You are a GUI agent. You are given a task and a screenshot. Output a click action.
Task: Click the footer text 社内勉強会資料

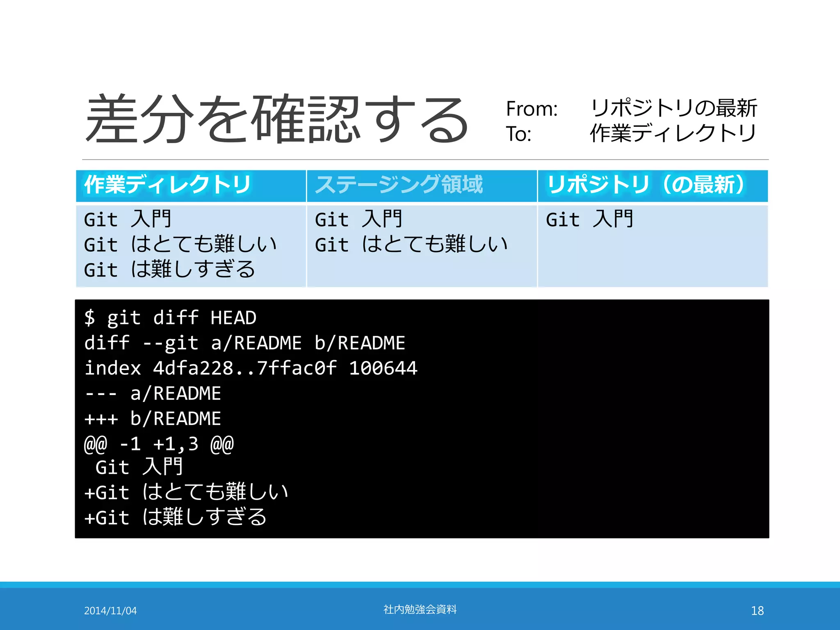tap(420, 609)
